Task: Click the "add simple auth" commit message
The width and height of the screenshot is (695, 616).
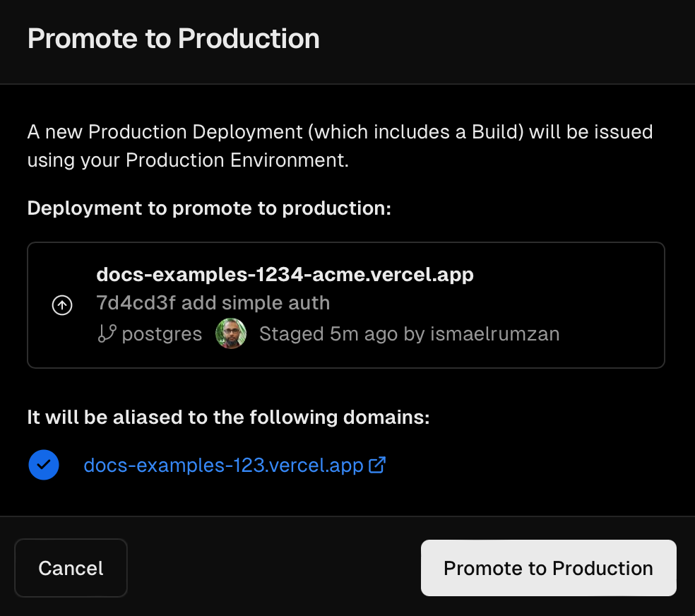Action: pos(255,303)
